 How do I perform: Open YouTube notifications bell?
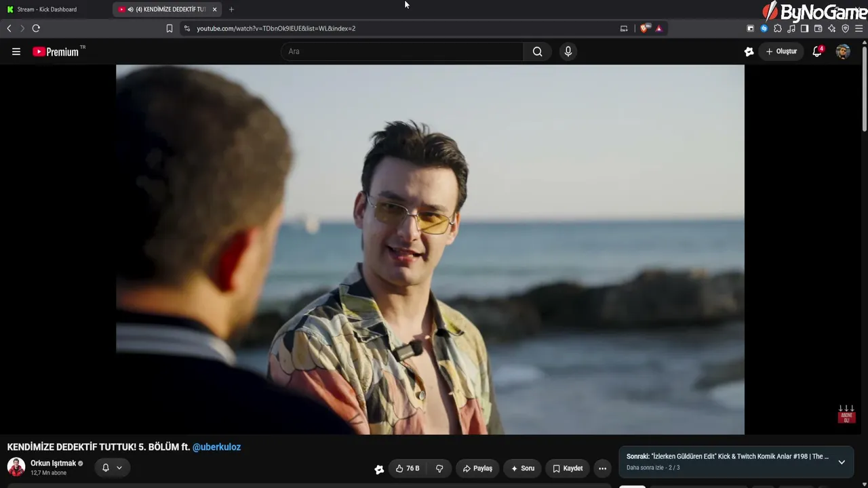(x=818, y=52)
